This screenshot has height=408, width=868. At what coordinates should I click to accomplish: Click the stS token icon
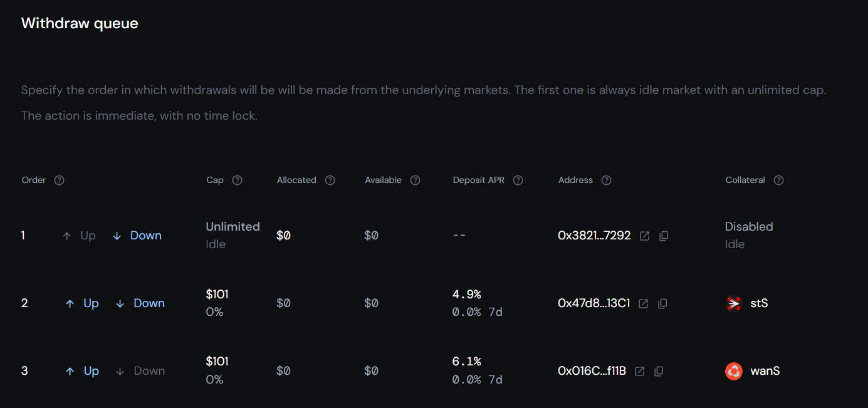pyautogui.click(x=733, y=303)
